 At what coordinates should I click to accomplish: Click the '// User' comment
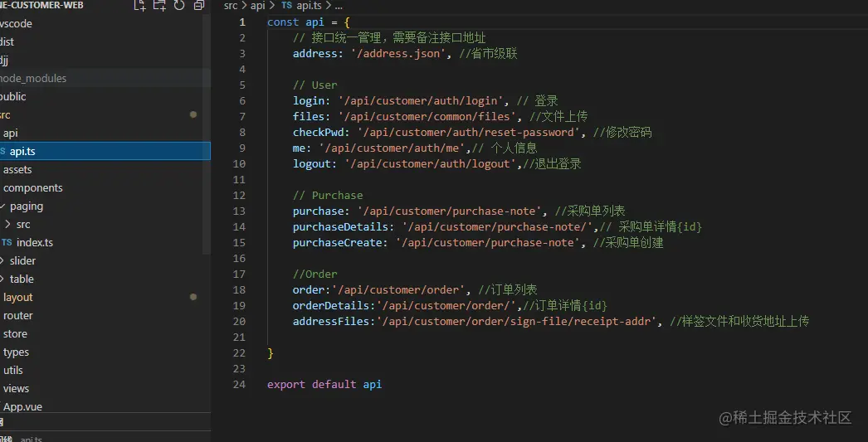(315, 85)
